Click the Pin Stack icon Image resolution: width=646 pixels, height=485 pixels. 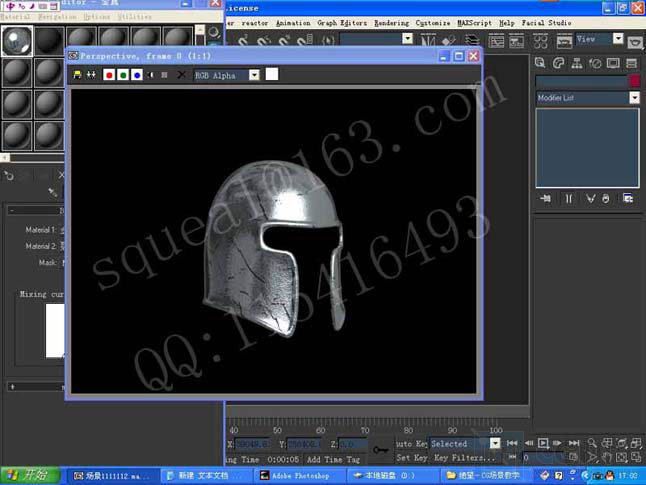[545, 199]
